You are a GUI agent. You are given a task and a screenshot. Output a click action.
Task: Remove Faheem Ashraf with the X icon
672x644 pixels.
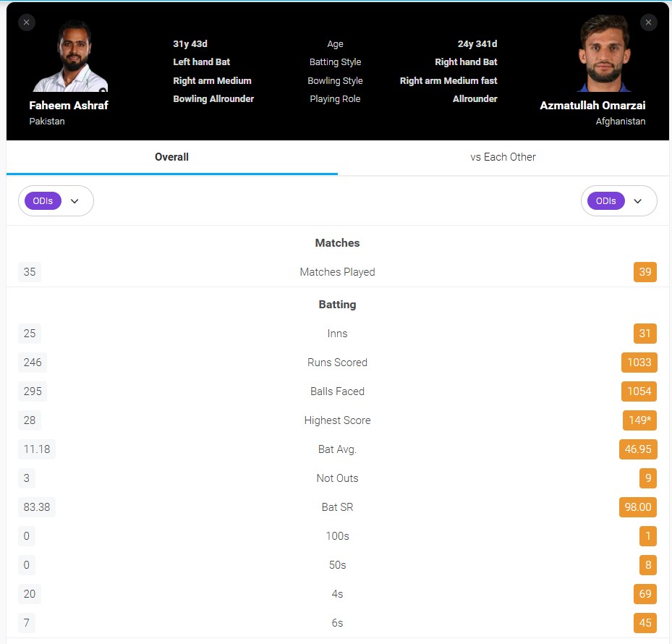pyautogui.click(x=27, y=22)
